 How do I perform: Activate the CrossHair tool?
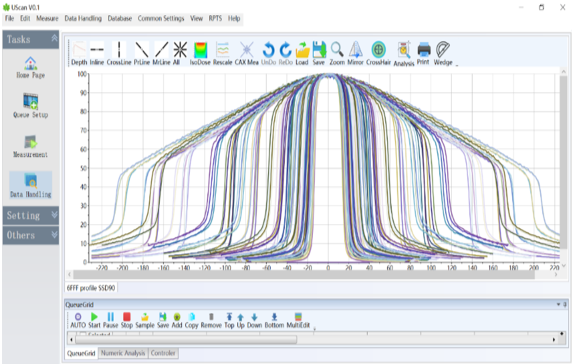click(x=378, y=53)
